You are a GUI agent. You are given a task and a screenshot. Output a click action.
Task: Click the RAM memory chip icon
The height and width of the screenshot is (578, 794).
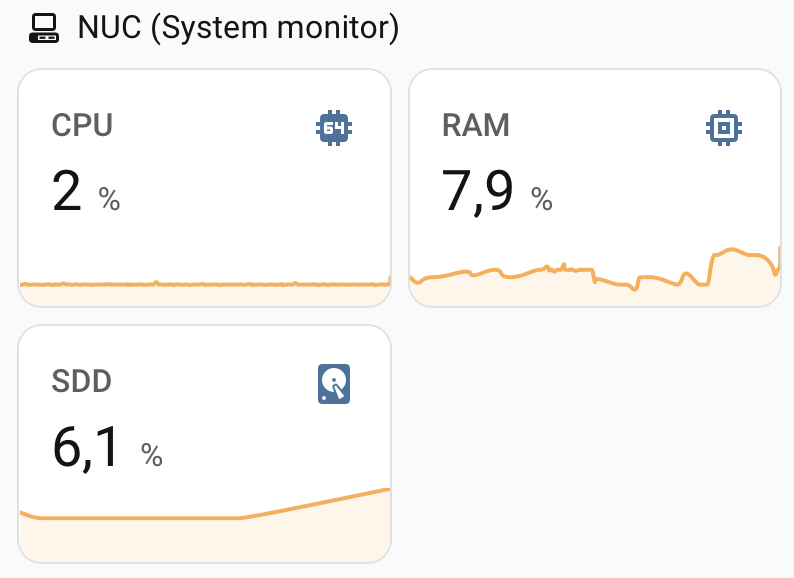723,128
